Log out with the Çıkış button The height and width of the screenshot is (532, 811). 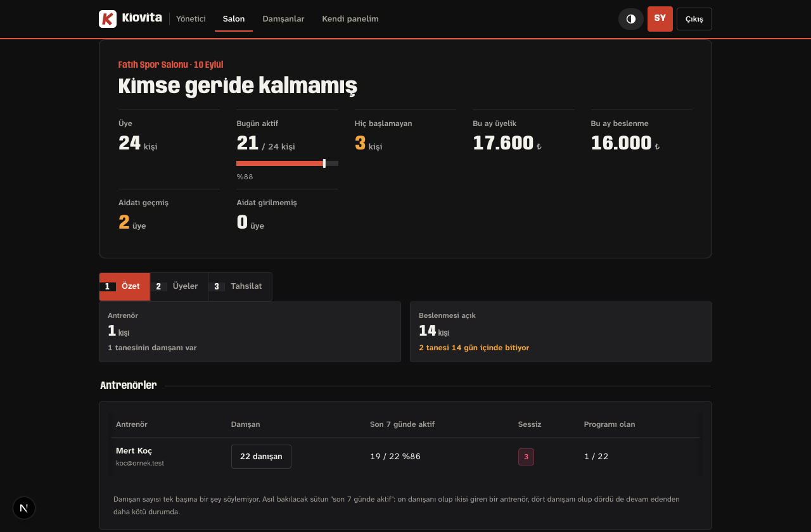(x=694, y=19)
